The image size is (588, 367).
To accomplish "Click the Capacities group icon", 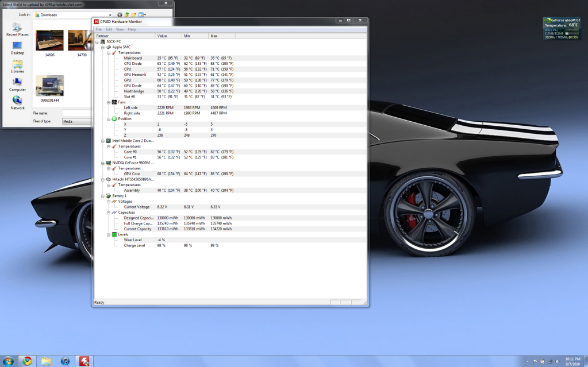I will (114, 213).
